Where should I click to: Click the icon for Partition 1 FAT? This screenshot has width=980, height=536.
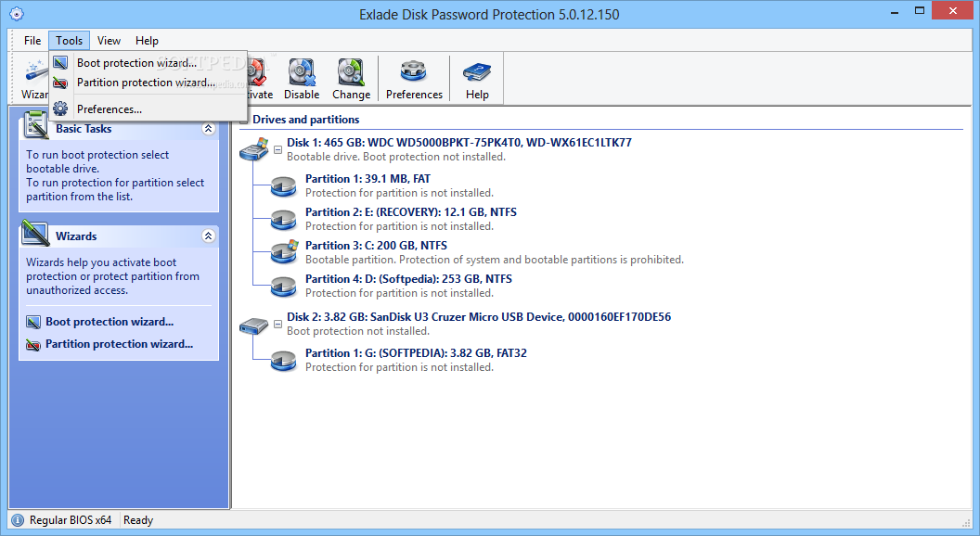coord(283,185)
